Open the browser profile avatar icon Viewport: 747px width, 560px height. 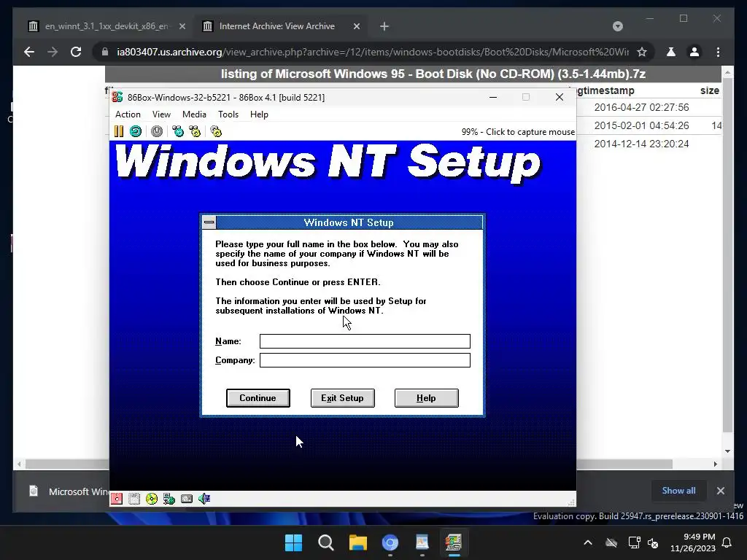pyautogui.click(x=694, y=52)
